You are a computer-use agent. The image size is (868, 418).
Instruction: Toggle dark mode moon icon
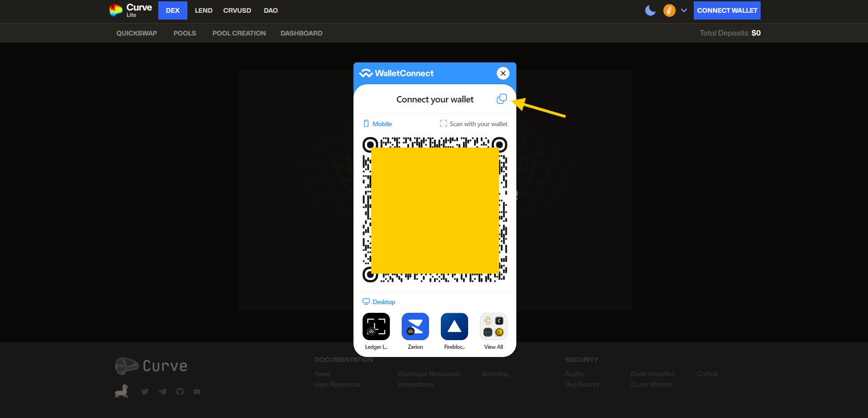[651, 10]
